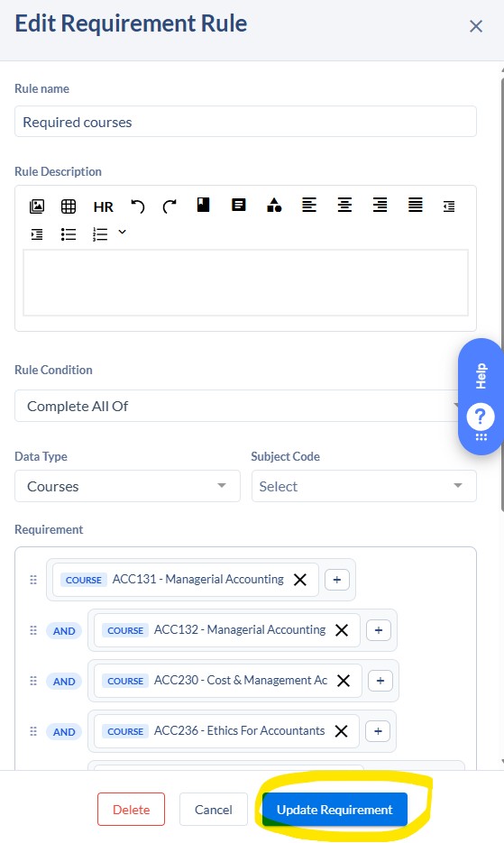Screen dimensions: 504x843
Task: Toggle bulleted list in description
Action: [x=69, y=234]
